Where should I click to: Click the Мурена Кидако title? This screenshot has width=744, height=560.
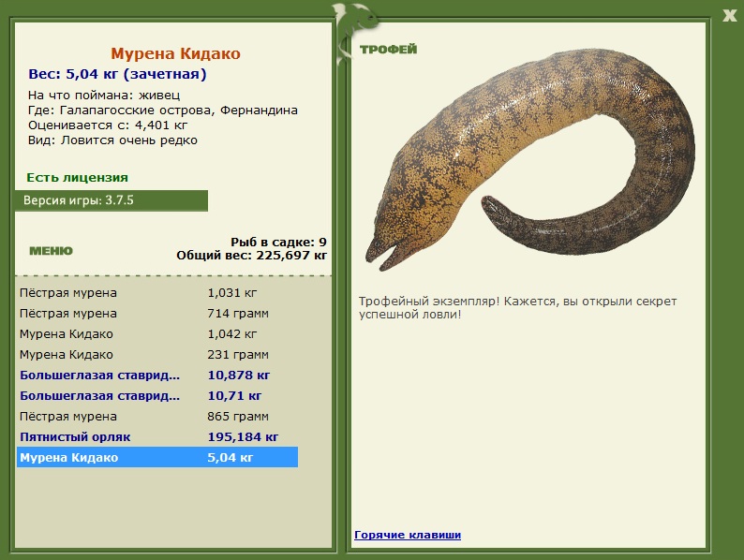(175, 53)
